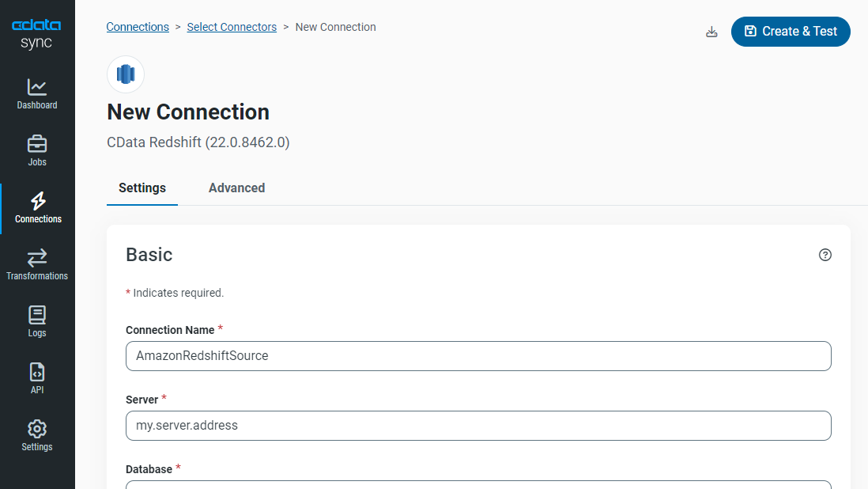View Logs from the sidebar
The image size is (868, 489).
click(x=37, y=321)
